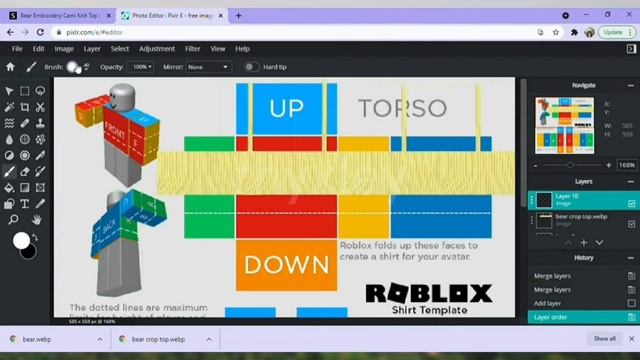
Task: Zoom out with navigator minus button
Action: pos(536,165)
